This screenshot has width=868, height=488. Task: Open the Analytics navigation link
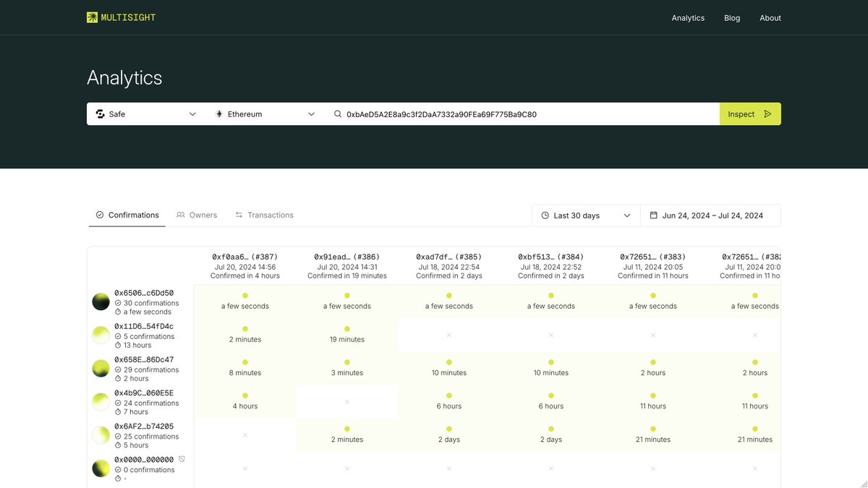point(688,18)
